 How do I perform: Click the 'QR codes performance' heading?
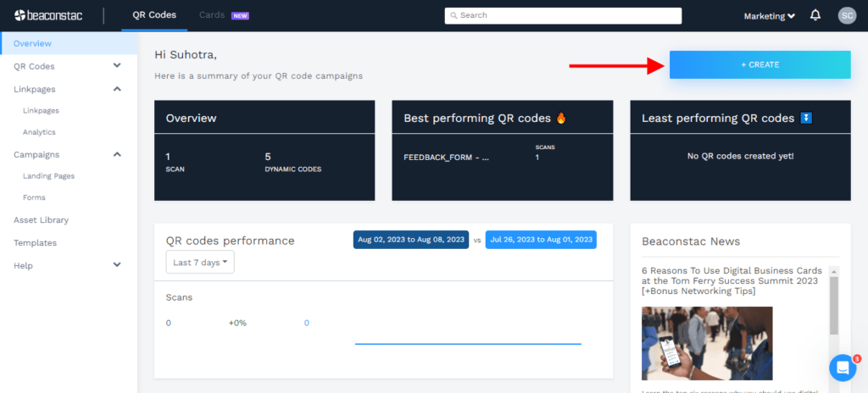point(231,241)
